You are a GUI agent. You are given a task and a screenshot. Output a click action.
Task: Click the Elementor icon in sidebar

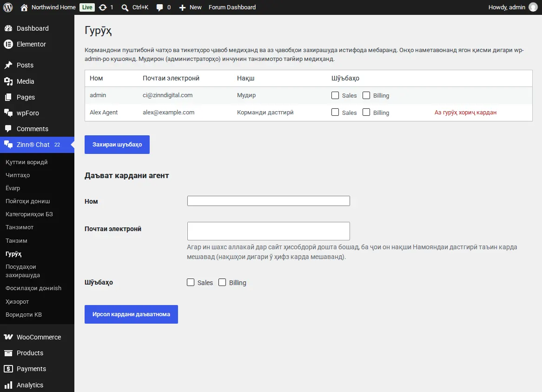coord(8,44)
